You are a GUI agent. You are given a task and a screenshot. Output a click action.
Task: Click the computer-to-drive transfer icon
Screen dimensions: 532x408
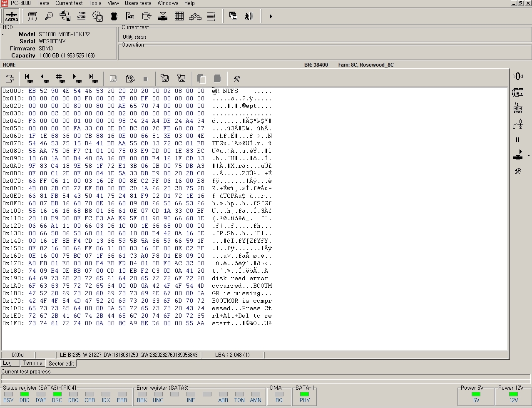(65, 16)
